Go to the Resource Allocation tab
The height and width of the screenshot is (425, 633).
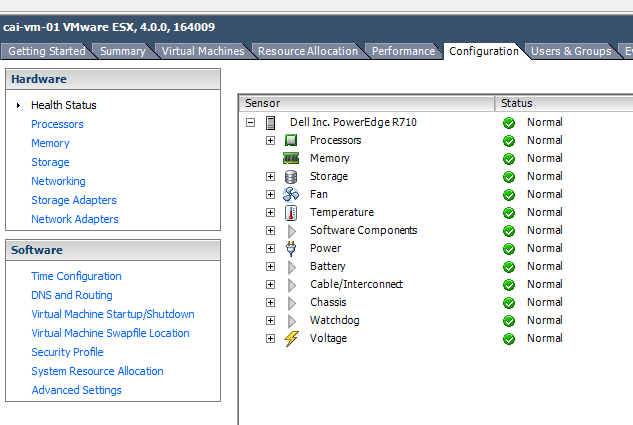[x=308, y=51]
